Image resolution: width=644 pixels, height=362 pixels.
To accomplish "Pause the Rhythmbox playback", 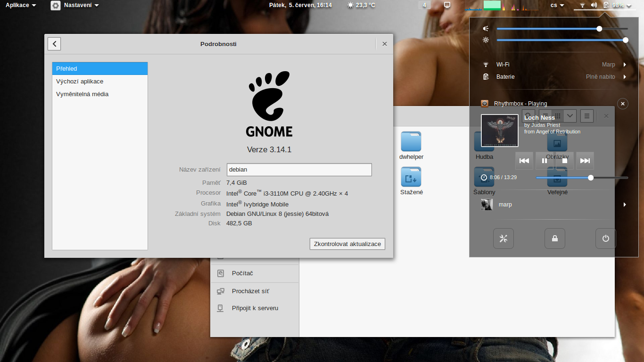I will [545, 161].
